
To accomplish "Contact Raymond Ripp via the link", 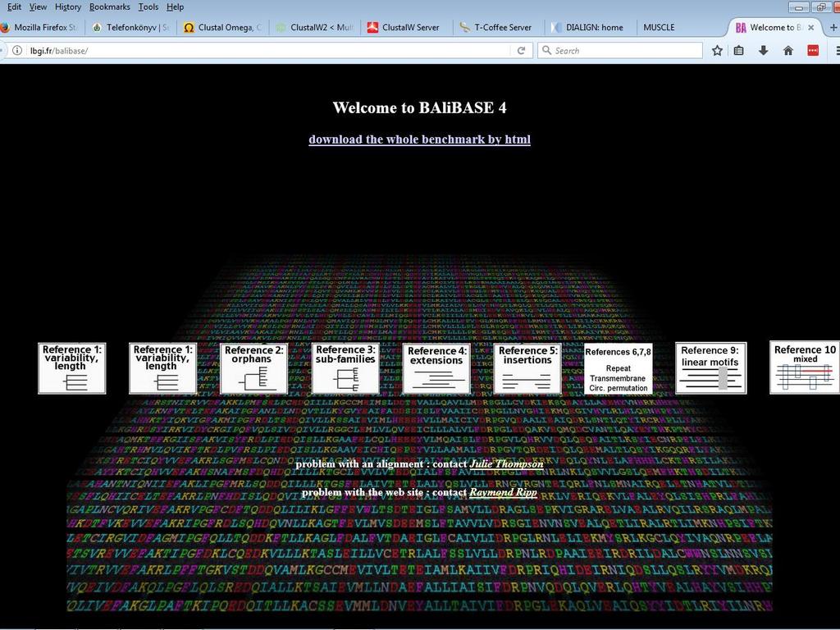I will (x=503, y=492).
